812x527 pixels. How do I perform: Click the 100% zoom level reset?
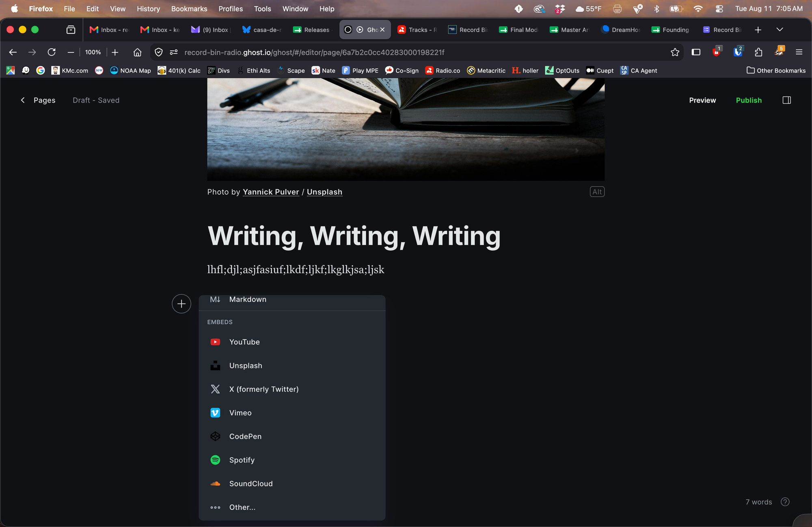(x=93, y=52)
